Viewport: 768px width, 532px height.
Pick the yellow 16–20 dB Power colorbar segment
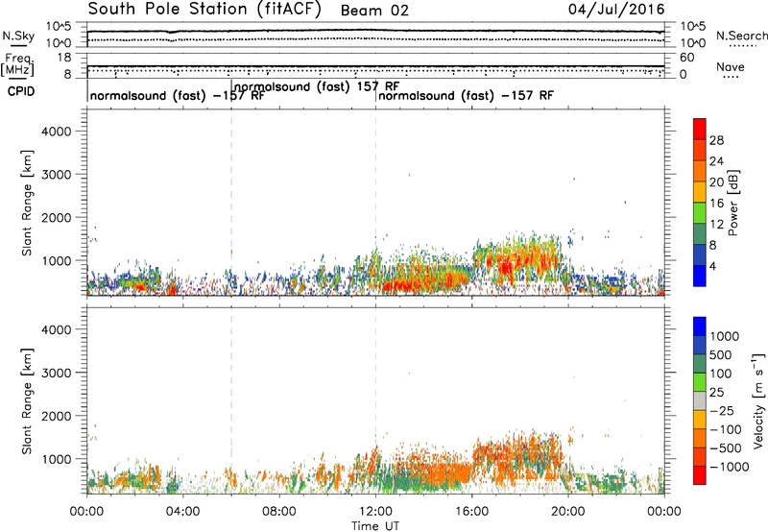pos(700,192)
